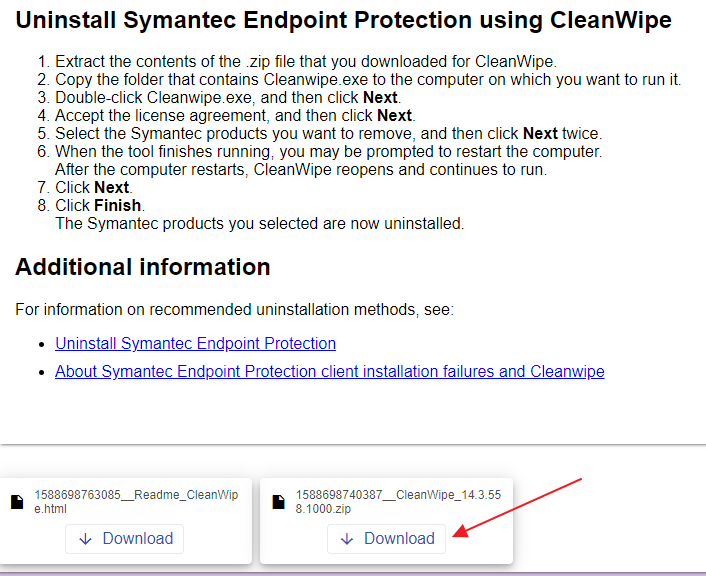The width and height of the screenshot is (706, 576).
Task: Click the file icon beside Readme_CleanWipe.html
Action: point(17,502)
